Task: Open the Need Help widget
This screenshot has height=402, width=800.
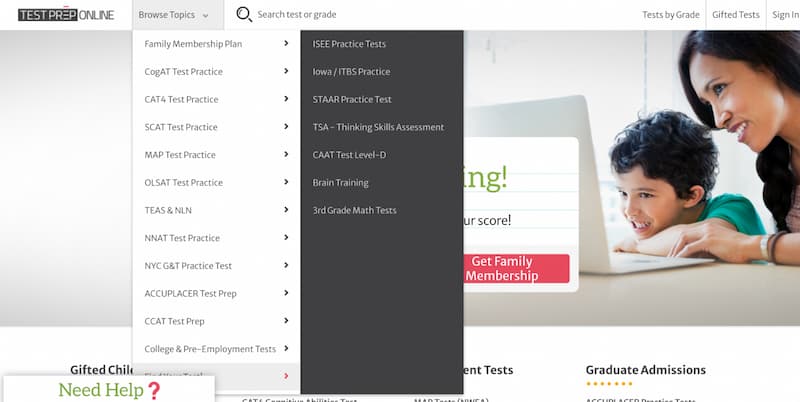Action: point(109,389)
